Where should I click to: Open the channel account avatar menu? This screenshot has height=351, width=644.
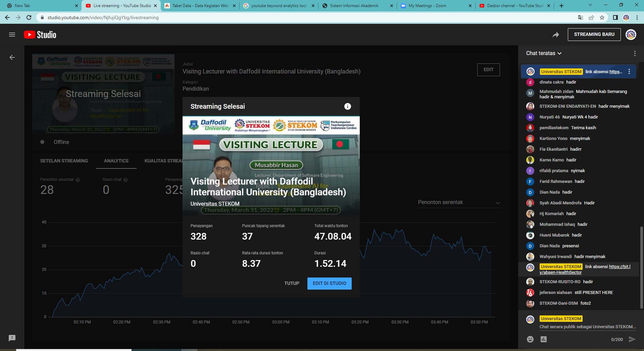pyautogui.click(x=631, y=35)
